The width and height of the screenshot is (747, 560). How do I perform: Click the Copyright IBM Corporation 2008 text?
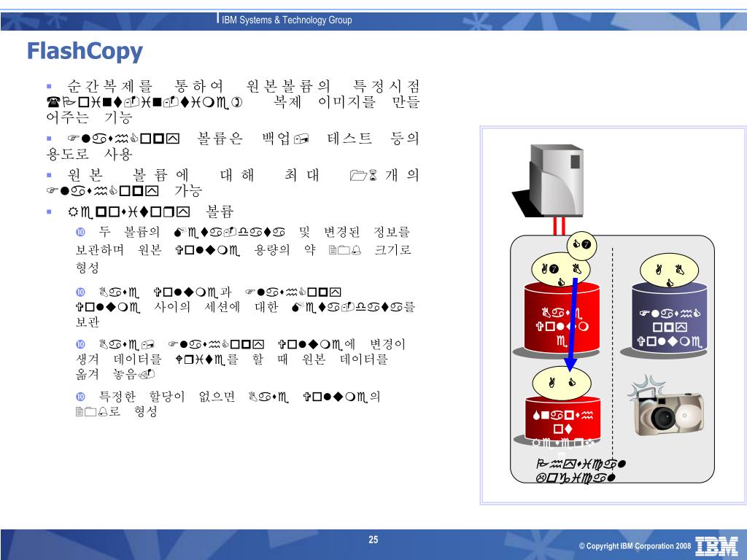click(635, 546)
